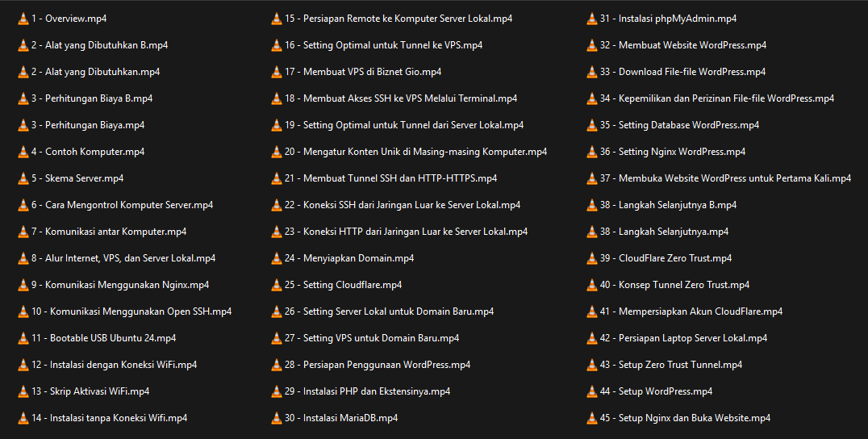
Task: Click file name 21 - Membuat Tunnel SSH dan HTTP-HTTPS
Action: click(390, 178)
